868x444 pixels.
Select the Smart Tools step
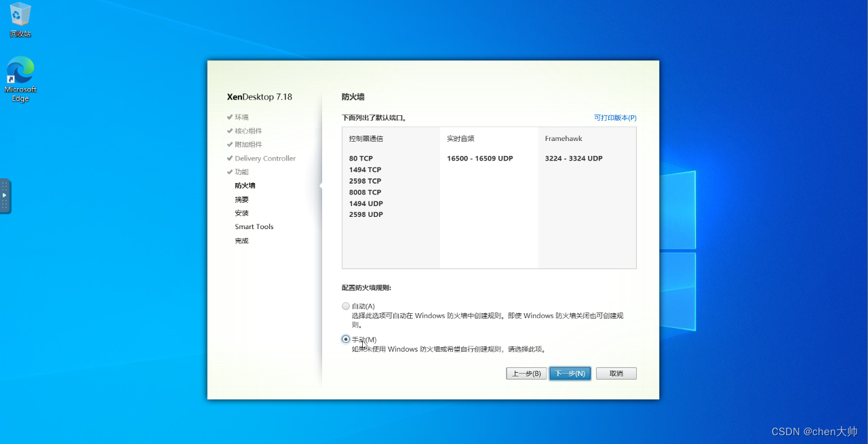point(254,227)
